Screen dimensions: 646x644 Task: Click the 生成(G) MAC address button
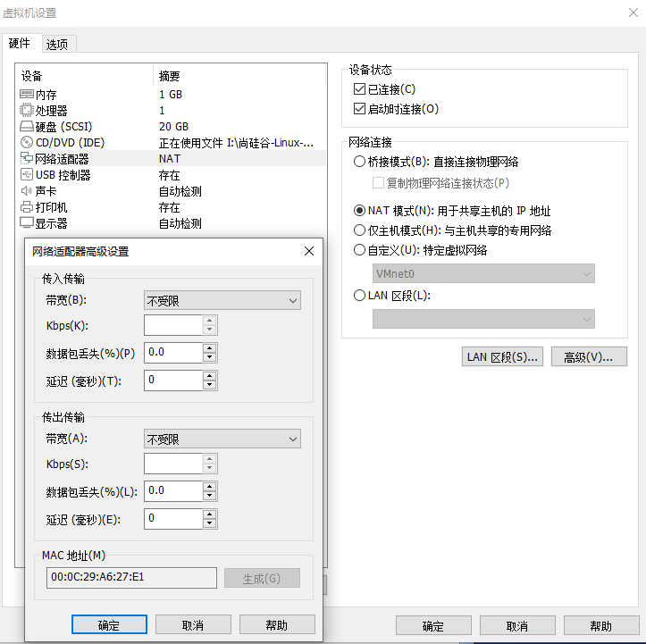tap(262, 578)
